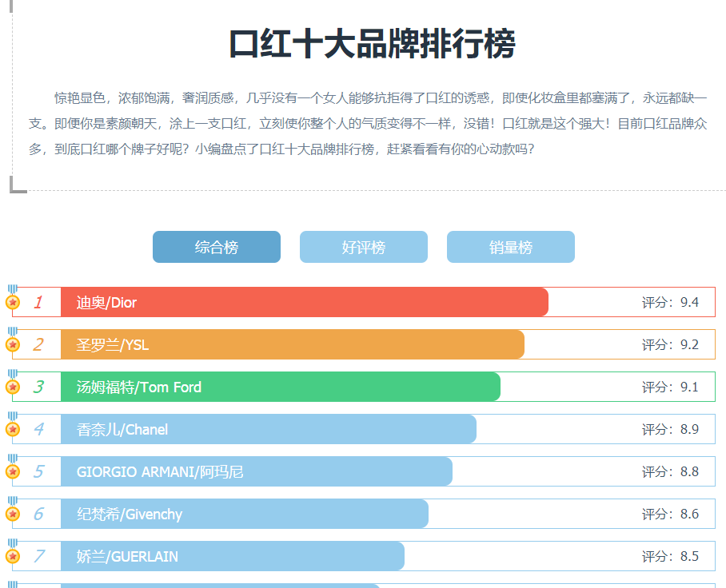The height and width of the screenshot is (588, 726).
Task: Click the 口红十大品牌排行榜 page title
Action: tap(373, 44)
